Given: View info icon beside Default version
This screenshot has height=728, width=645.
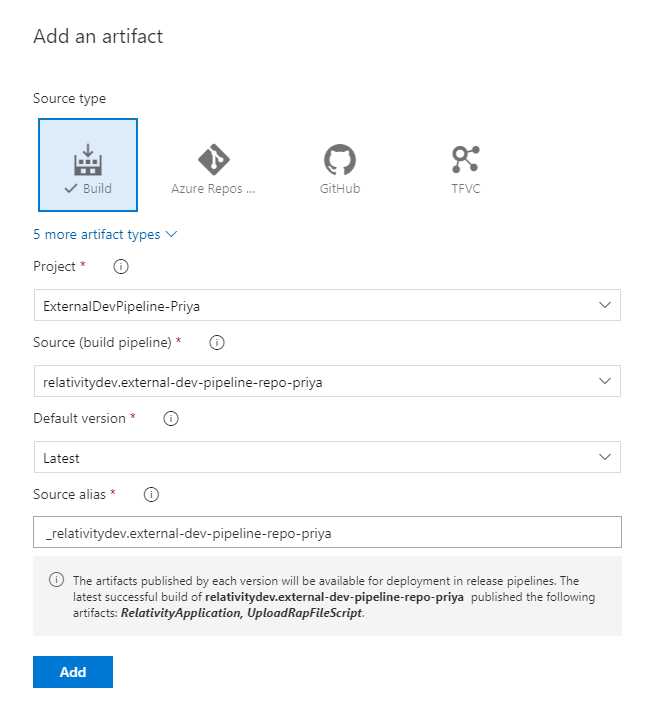Looking at the screenshot, I should point(171,419).
